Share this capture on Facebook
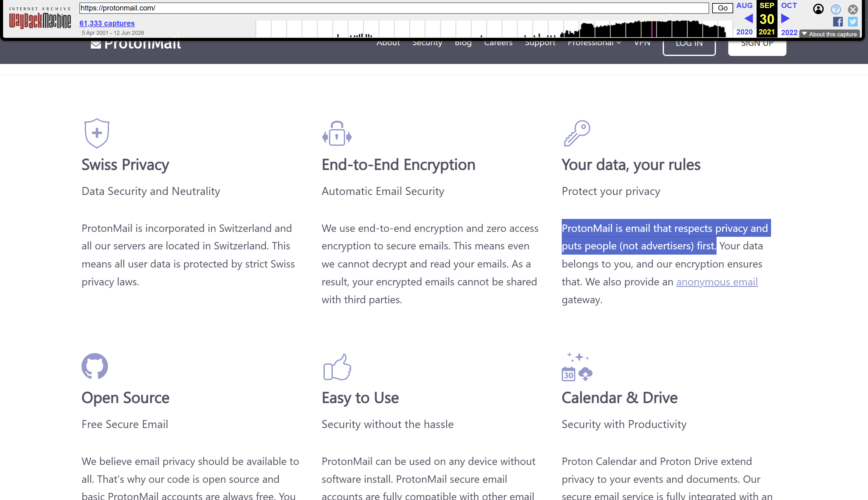868x500 pixels. tap(838, 22)
